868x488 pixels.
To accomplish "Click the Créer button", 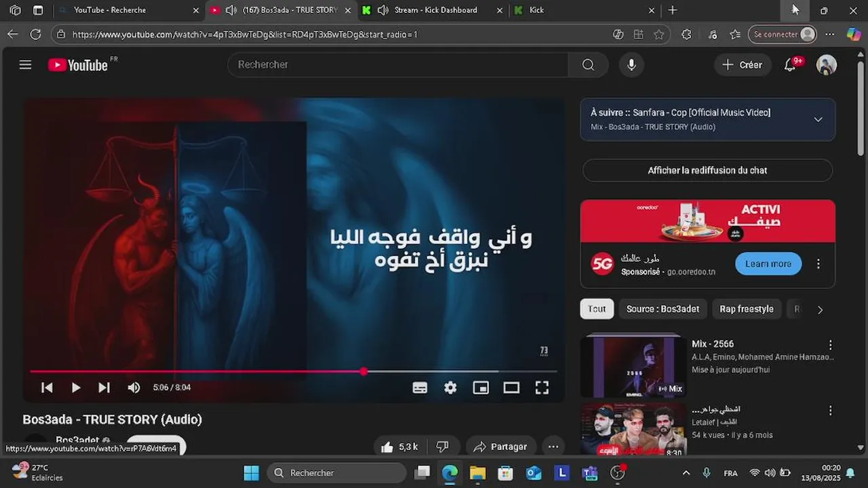I will point(743,64).
